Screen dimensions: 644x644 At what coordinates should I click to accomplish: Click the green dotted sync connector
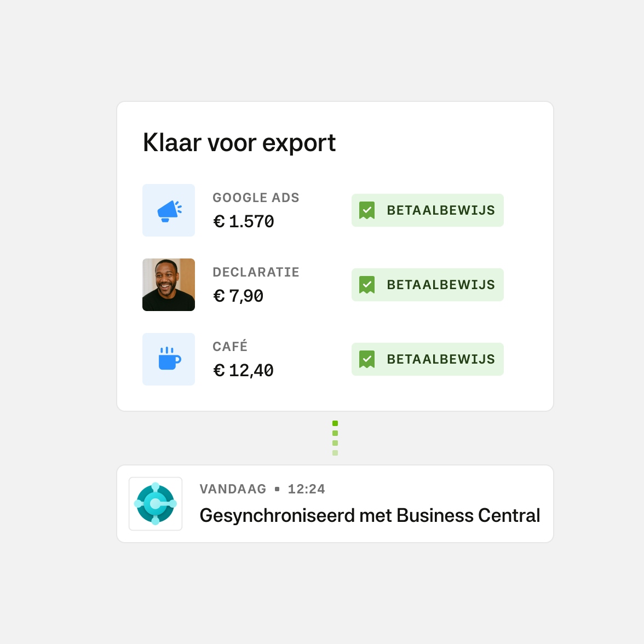[x=335, y=438]
